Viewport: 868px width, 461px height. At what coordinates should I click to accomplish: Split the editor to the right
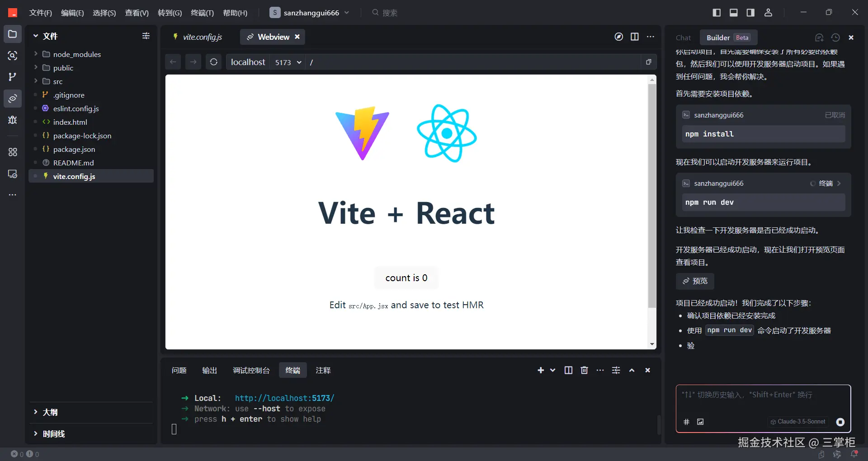(635, 37)
